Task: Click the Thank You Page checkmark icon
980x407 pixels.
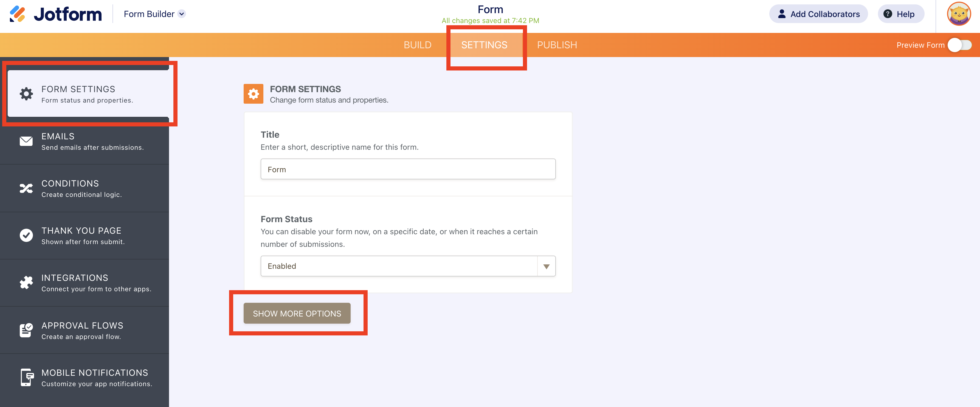Action: [x=26, y=236]
